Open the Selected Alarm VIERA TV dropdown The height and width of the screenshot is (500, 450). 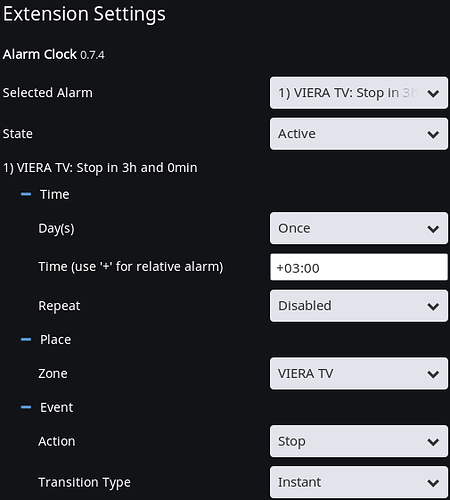point(359,93)
